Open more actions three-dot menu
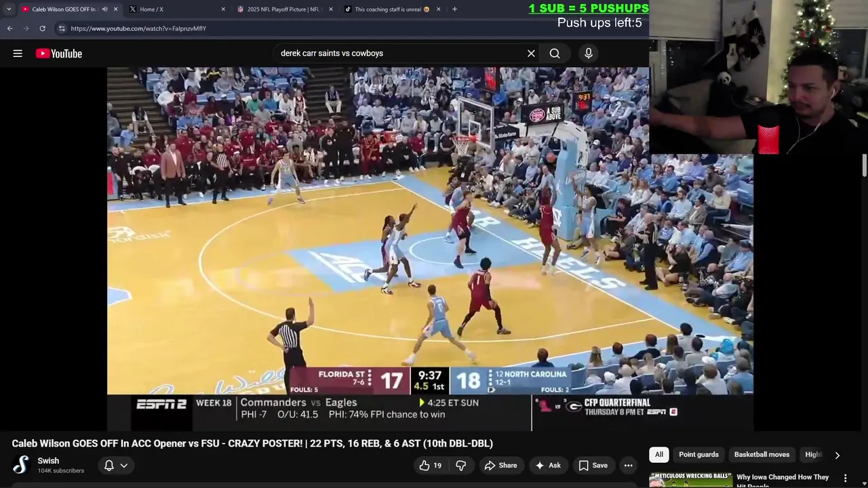This screenshot has width=868, height=488. point(629,466)
